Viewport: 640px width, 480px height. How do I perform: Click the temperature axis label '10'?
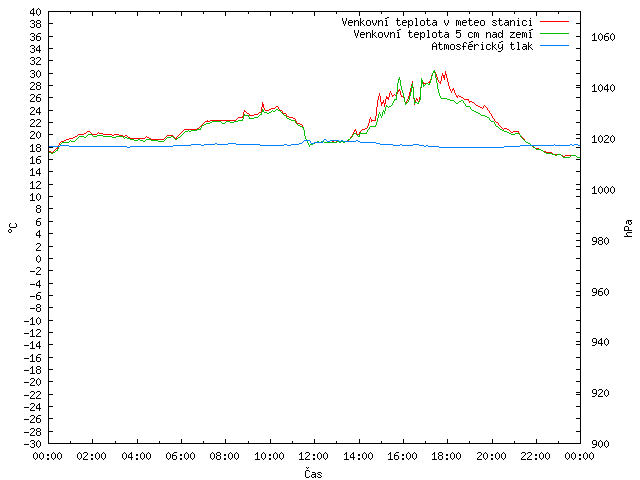36,197
